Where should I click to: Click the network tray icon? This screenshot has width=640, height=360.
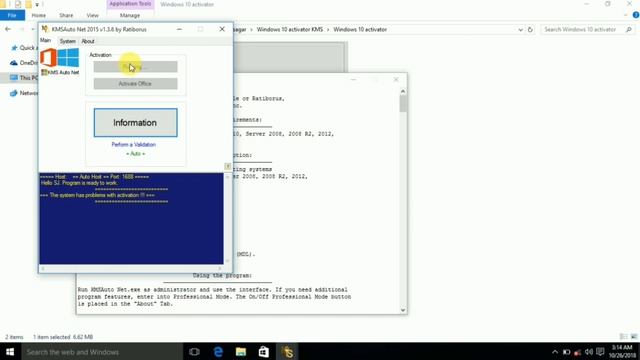coord(577,352)
